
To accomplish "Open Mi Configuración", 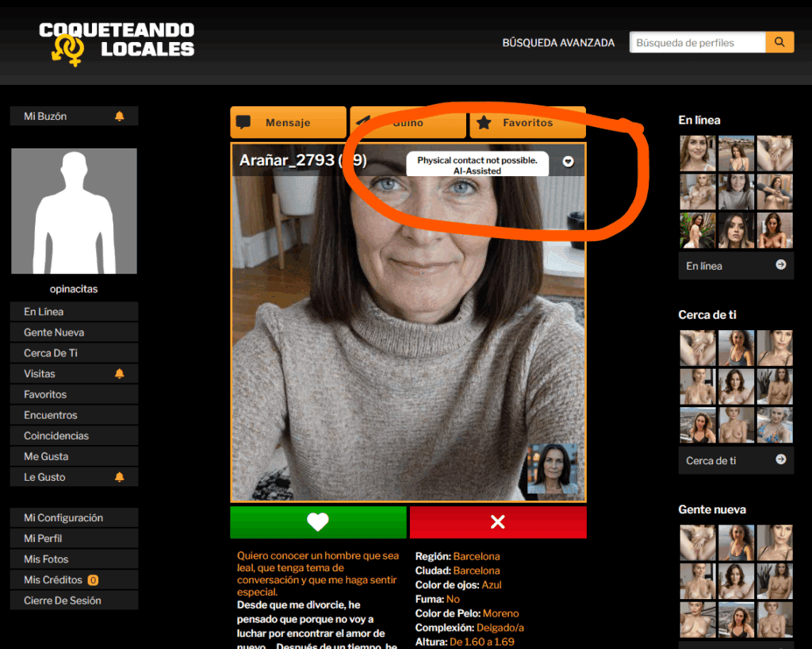I will (63, 517).
